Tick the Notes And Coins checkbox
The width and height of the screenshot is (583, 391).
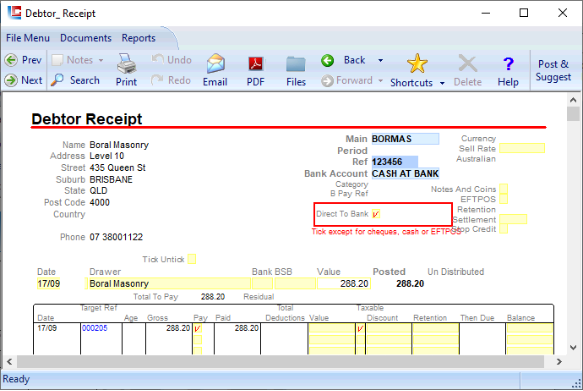pos(503,188)
